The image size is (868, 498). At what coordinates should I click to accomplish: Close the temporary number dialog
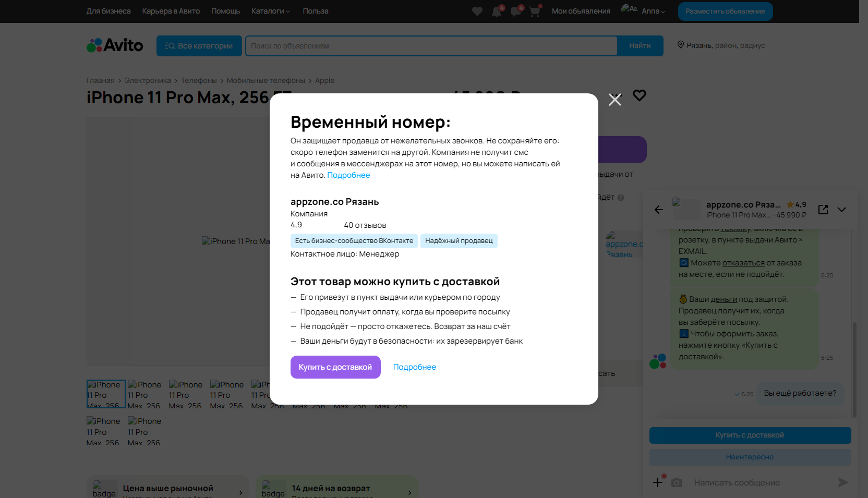(615, 100)
